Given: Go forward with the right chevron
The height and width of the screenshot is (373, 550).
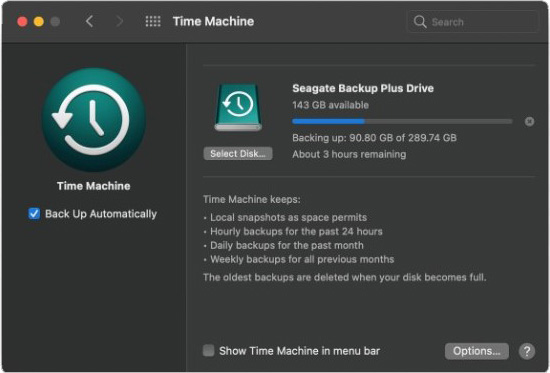Looking at the screenshot, I should (x=120, y=21).
